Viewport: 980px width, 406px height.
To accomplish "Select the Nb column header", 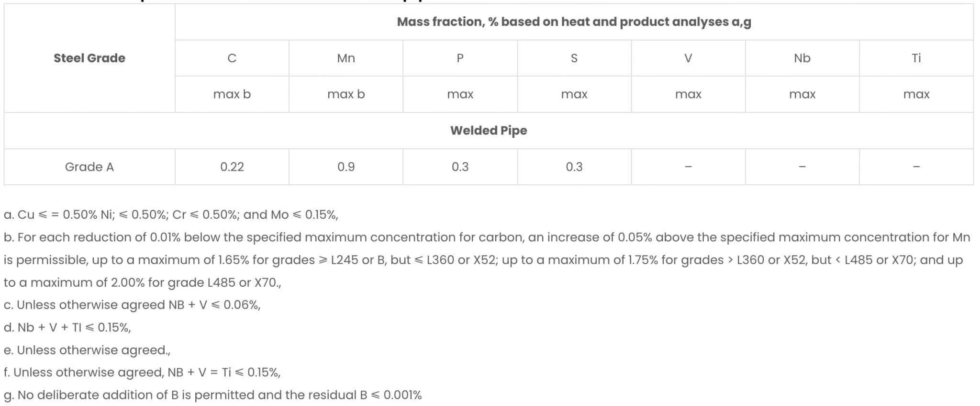I will [x=802, y=58].
